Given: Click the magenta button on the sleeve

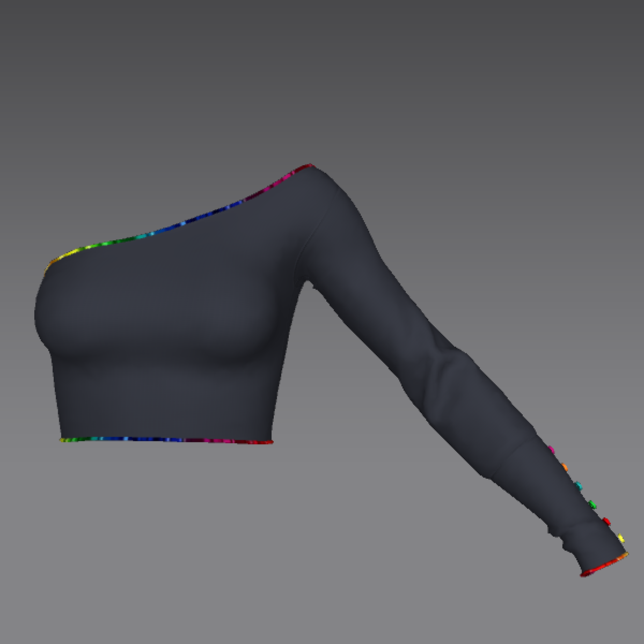Looking at the screenshot, I should click(551, 449).
